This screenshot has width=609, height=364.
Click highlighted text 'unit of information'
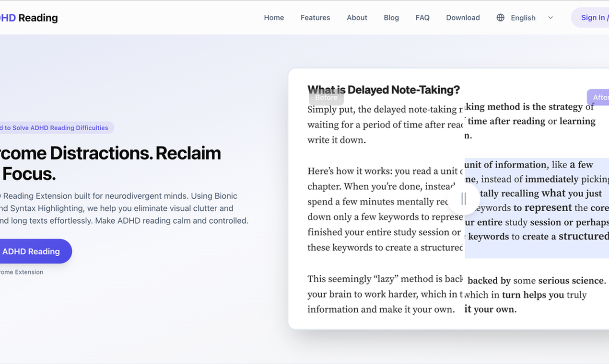coord(505,165)
